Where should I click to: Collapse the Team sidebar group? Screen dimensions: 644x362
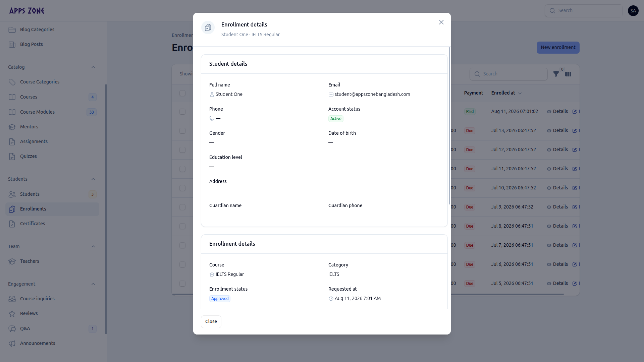pos(93,246)
